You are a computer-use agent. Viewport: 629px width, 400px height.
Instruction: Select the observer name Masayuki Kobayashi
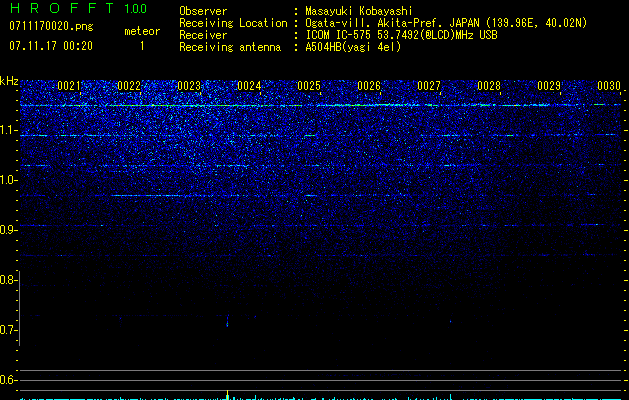[359, 11]
